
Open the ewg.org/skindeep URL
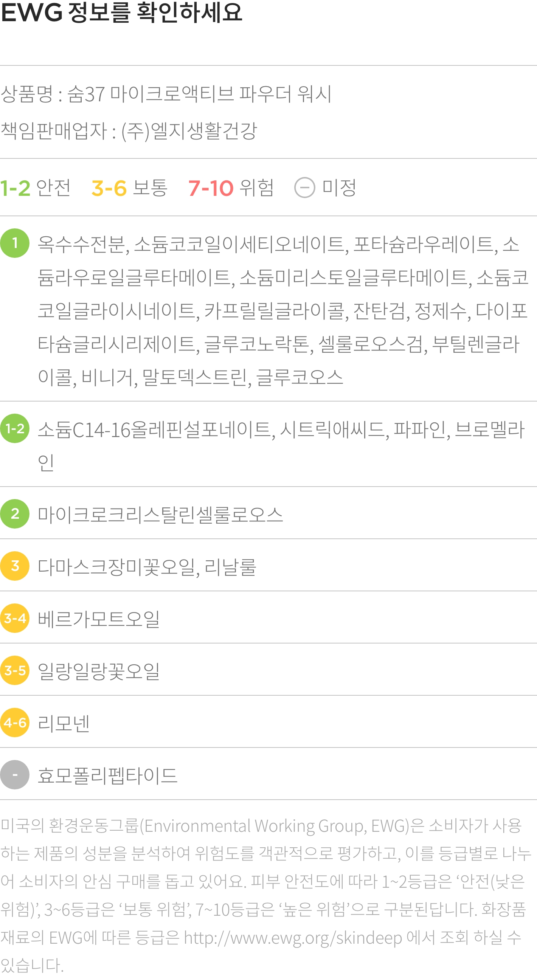[x=293, y=938]
